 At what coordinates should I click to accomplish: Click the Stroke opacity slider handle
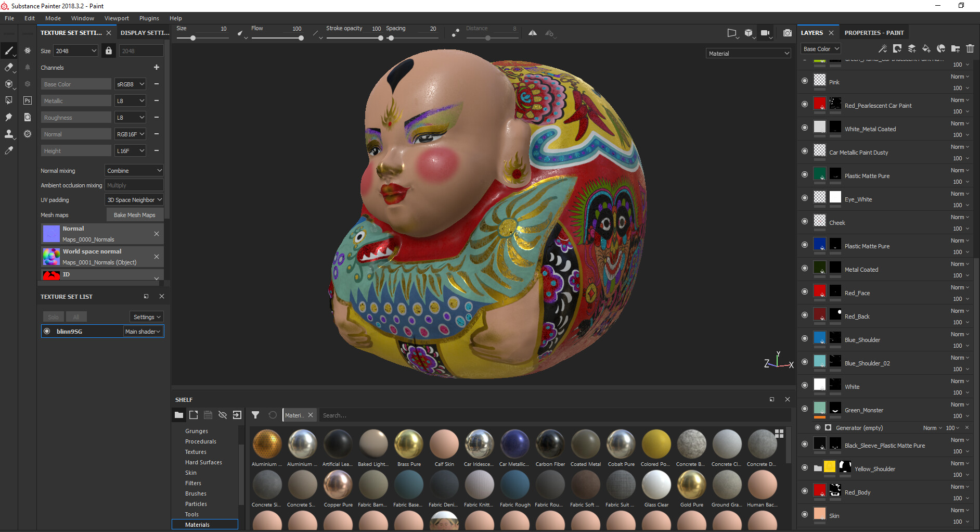pos(381,38)
